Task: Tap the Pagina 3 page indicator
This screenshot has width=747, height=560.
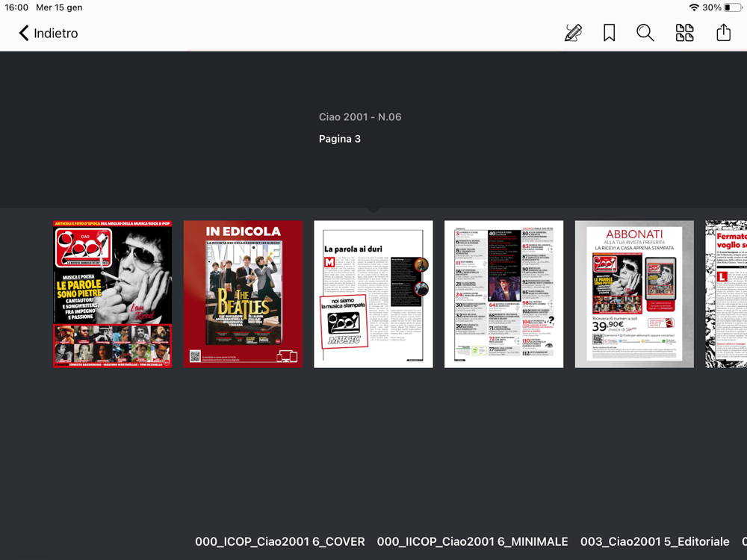Action: click(x=340, y=139)
